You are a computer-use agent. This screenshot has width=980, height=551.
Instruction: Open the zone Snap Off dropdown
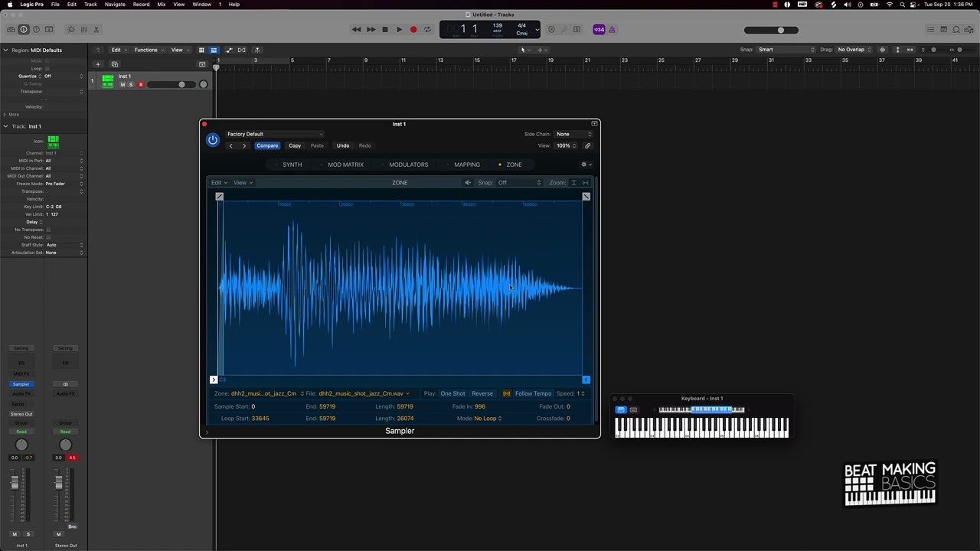tap(519, 183)
